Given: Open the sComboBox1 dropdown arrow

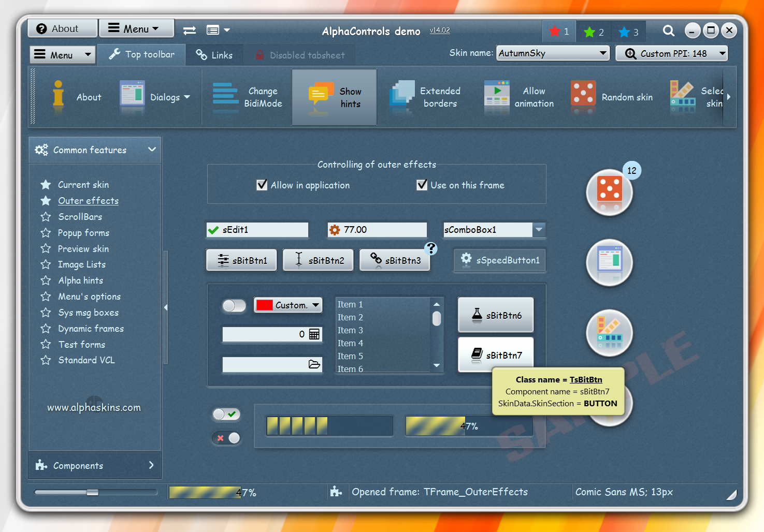Looking at the screenshot, I should click(539, 229).
